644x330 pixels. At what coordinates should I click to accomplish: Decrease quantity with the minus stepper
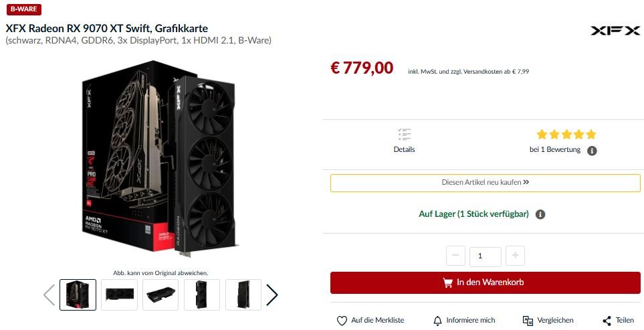[455, 256]
